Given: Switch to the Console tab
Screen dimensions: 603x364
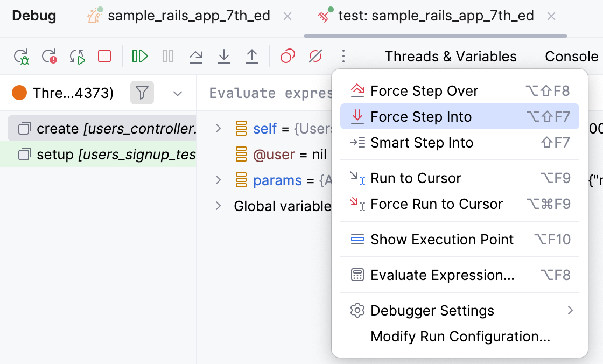Looking at the screenshot, I should pos(571,56).
